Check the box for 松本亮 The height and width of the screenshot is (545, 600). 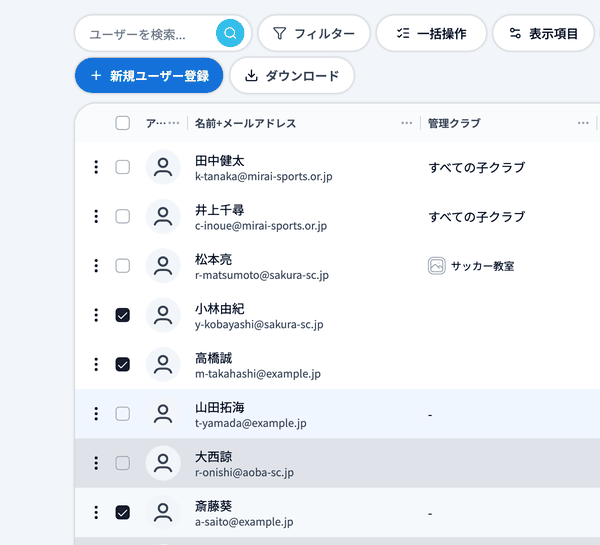tap(122, 266)
